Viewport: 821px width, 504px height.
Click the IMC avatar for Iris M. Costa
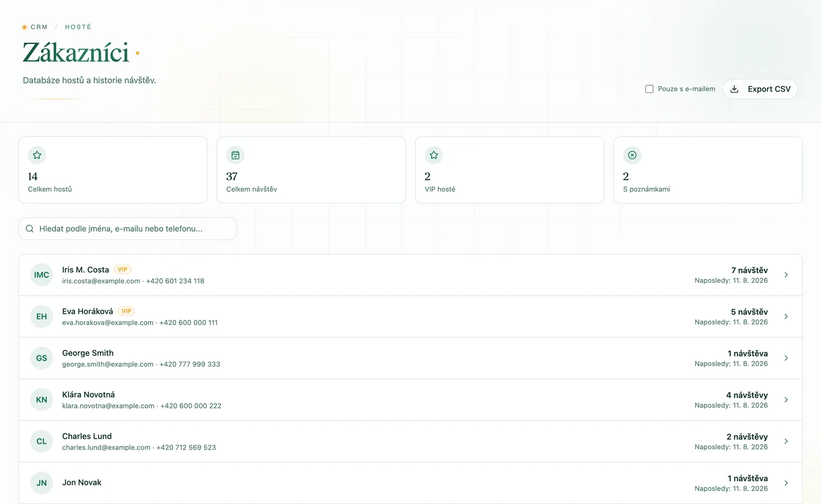tap(42, 275)
